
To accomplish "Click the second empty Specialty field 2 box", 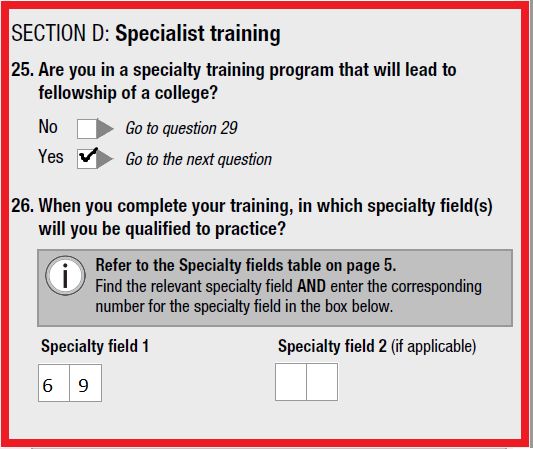I will tap(322, 382).
